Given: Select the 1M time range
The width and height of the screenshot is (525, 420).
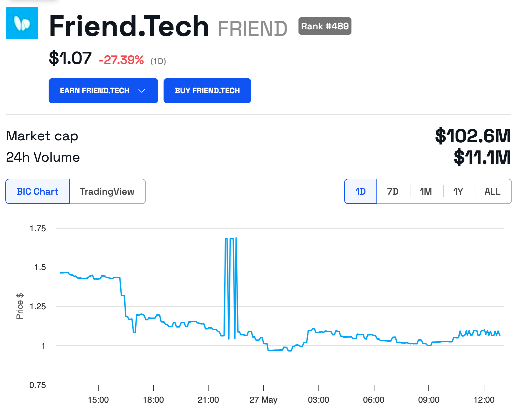Looking at the screenshot, I should point(426,191).
